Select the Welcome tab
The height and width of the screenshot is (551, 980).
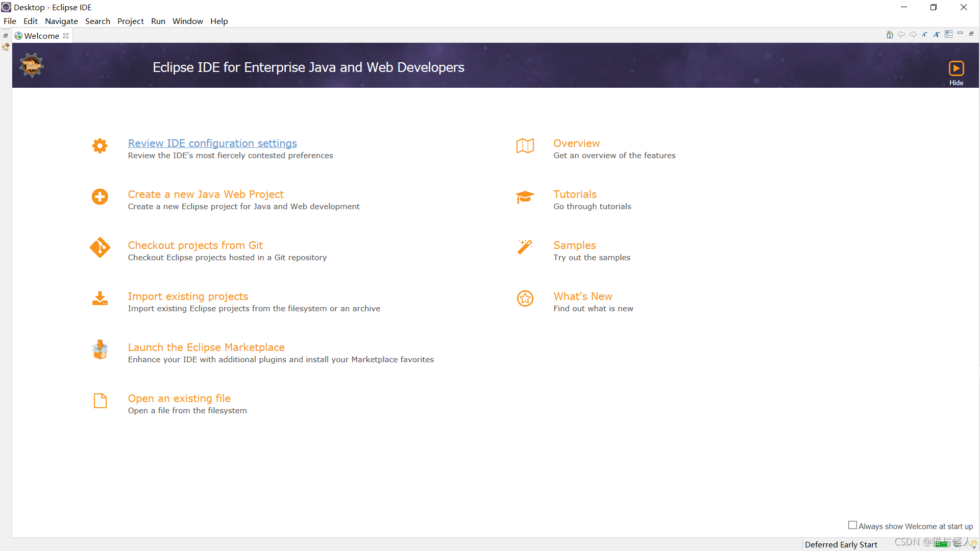tap(41, 36)
